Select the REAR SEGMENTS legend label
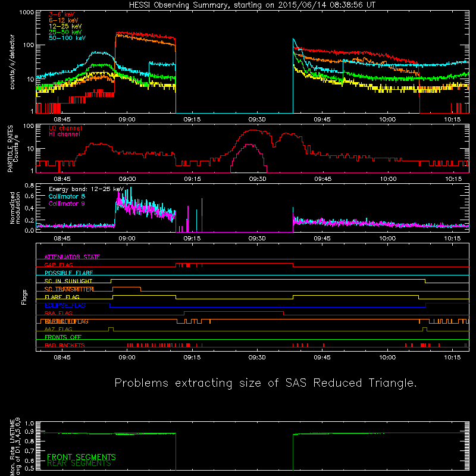 click(x=79, y=464)
